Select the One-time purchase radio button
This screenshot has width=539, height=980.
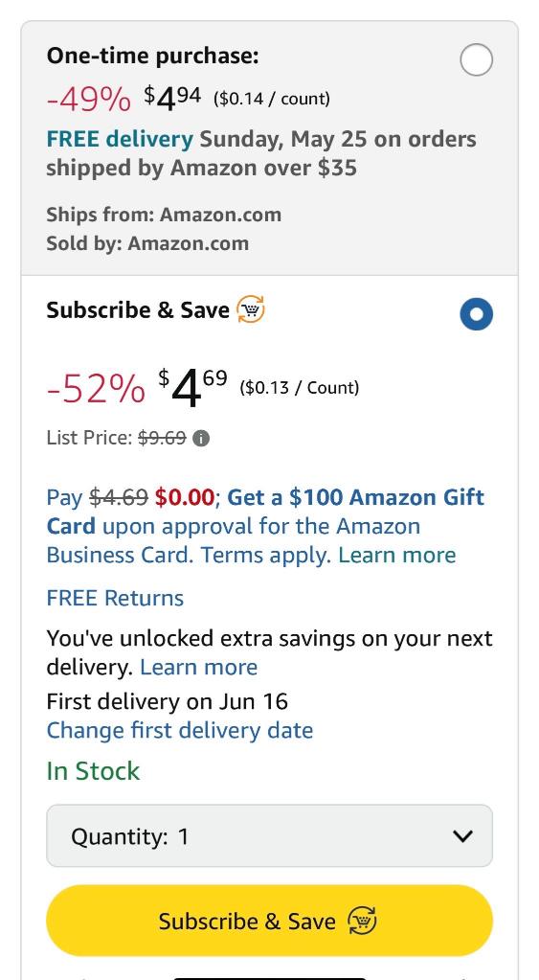[x=476, y=60]
